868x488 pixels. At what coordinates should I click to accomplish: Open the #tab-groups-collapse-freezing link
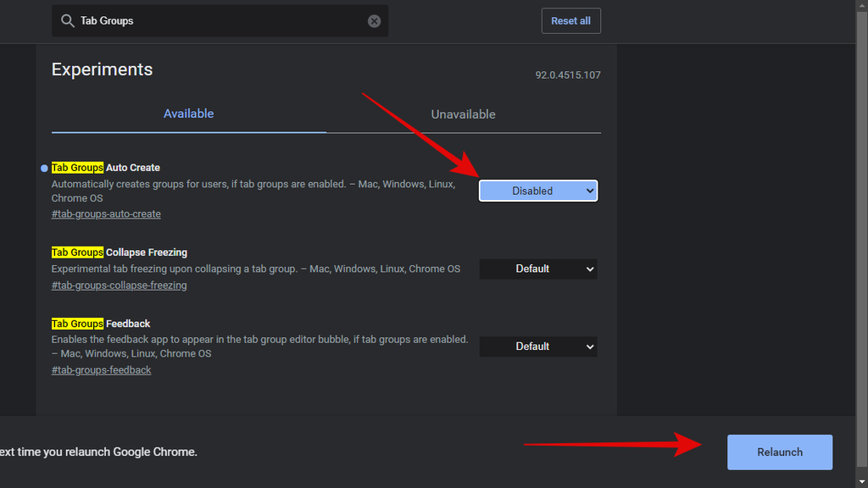tap(119, 286)
